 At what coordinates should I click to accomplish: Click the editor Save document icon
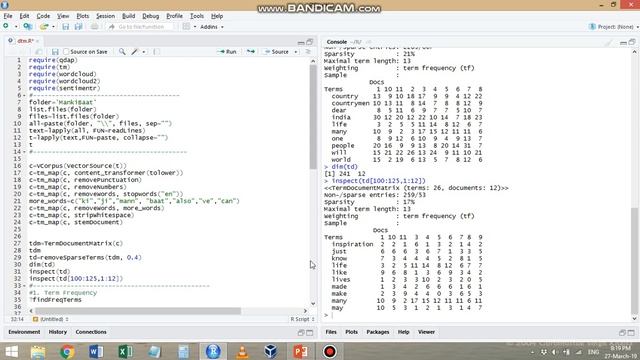coord(55,52)
